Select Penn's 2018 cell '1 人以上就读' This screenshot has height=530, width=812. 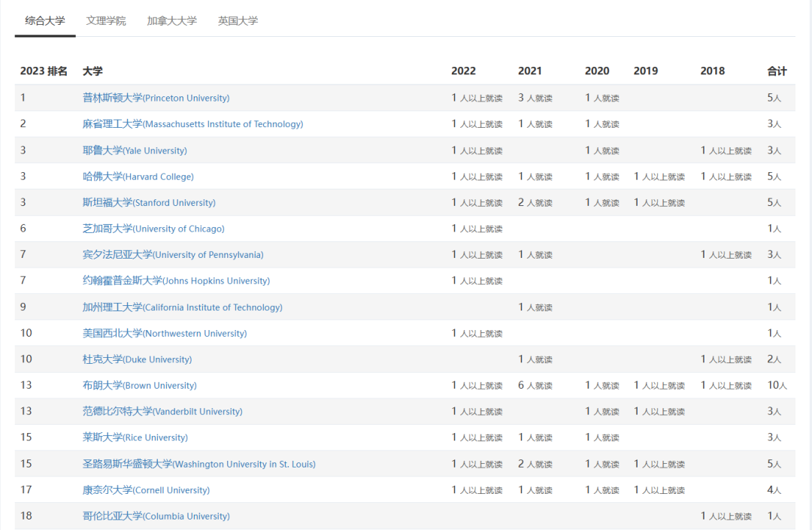(x=726, y=255)
